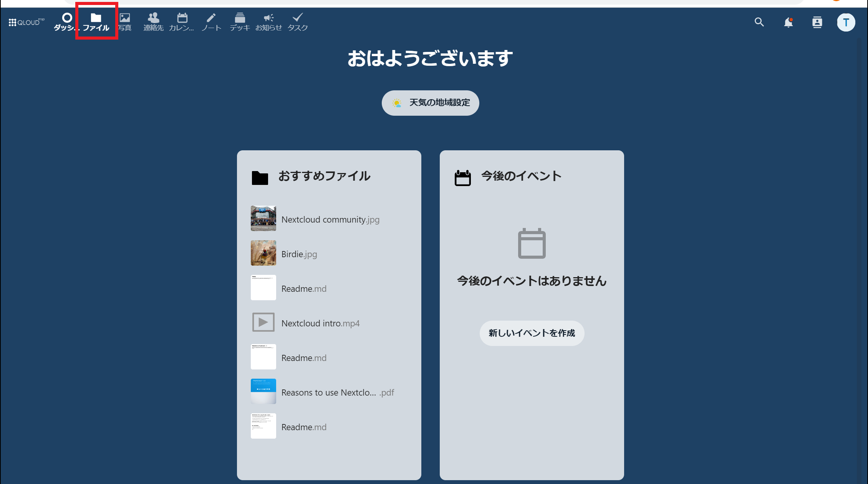Image resolution: width=868 pixels, height=484 pixels.
Task: Open the Calendar app
Action: tap(182, 21)
